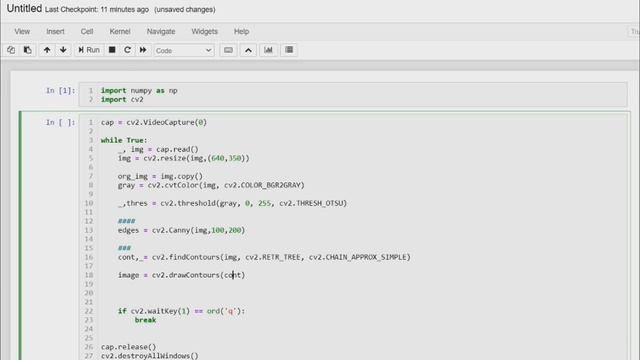Click the cv2.threshold THRESH_OTSU line
This screenshot has width=640, height=360.
[232, 203]
